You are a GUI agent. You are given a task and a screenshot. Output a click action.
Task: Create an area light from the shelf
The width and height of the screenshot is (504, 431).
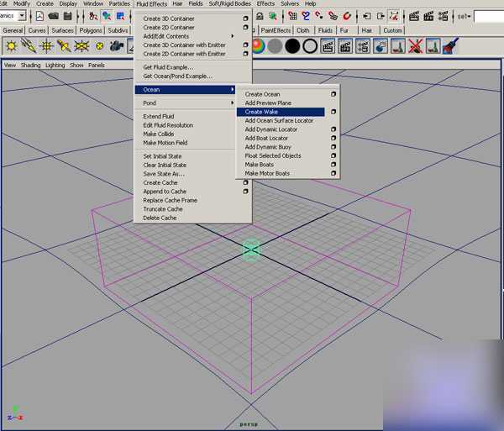81,46
